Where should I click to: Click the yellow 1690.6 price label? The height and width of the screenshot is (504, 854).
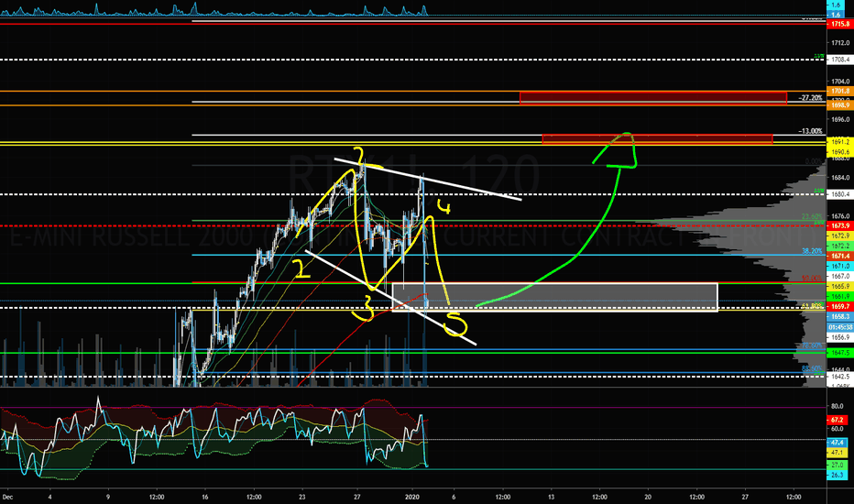[840, 151]
